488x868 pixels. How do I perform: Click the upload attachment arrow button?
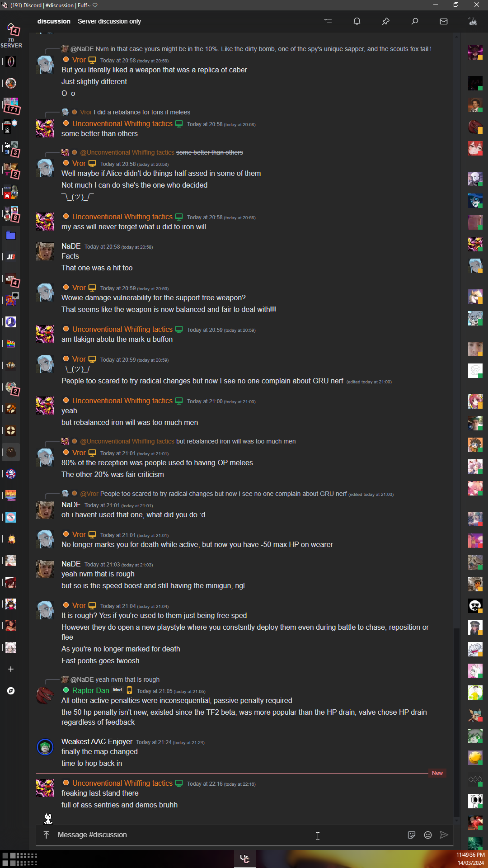(x=46, y=835)
